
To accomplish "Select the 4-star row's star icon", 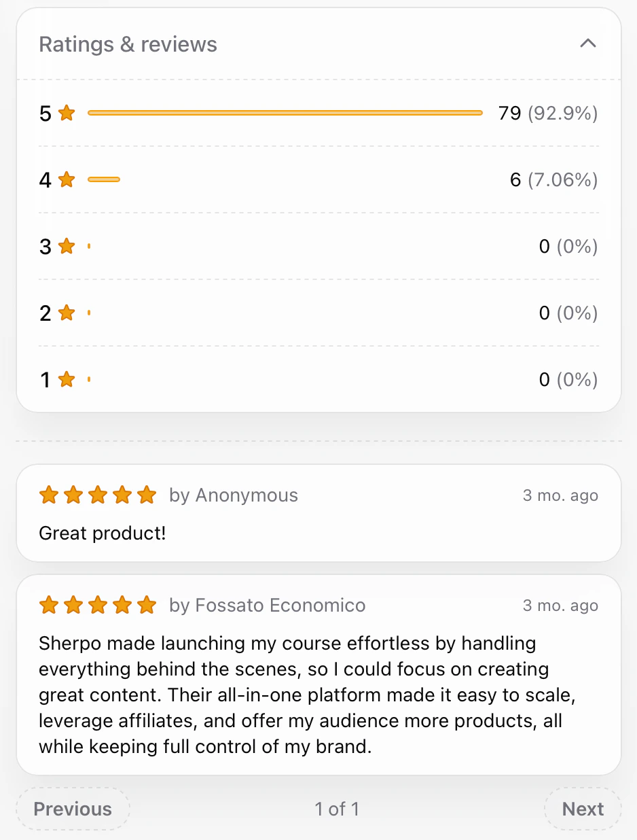I will click(66, 179).
